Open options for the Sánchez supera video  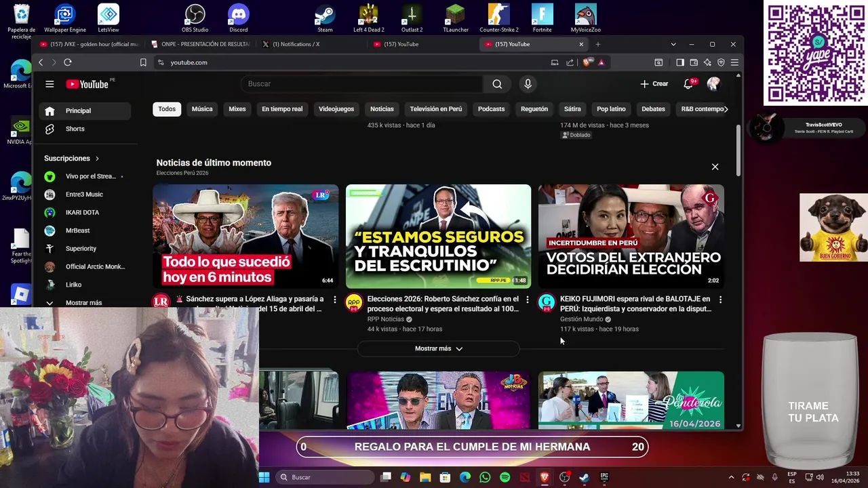click(x=334, y=300)
